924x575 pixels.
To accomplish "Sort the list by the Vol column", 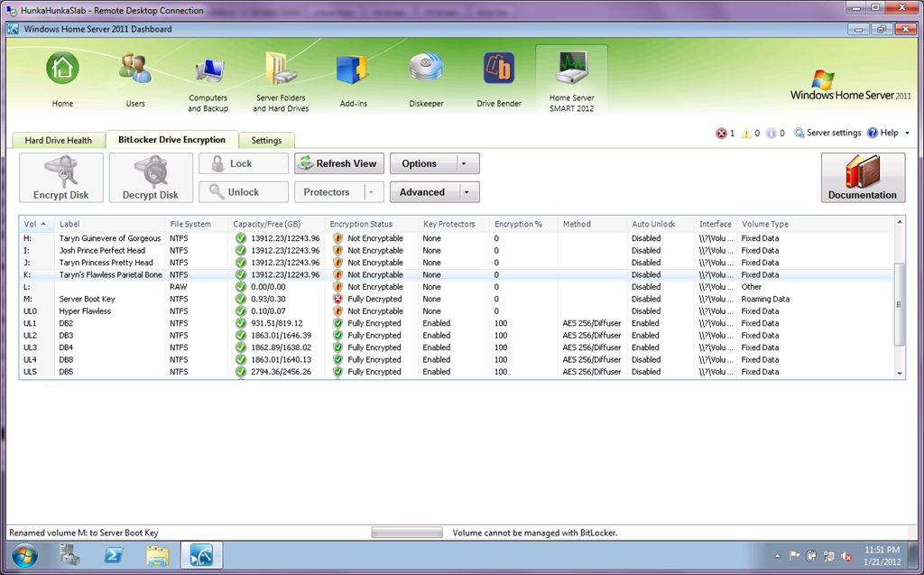I will click(x=36, y=224).
